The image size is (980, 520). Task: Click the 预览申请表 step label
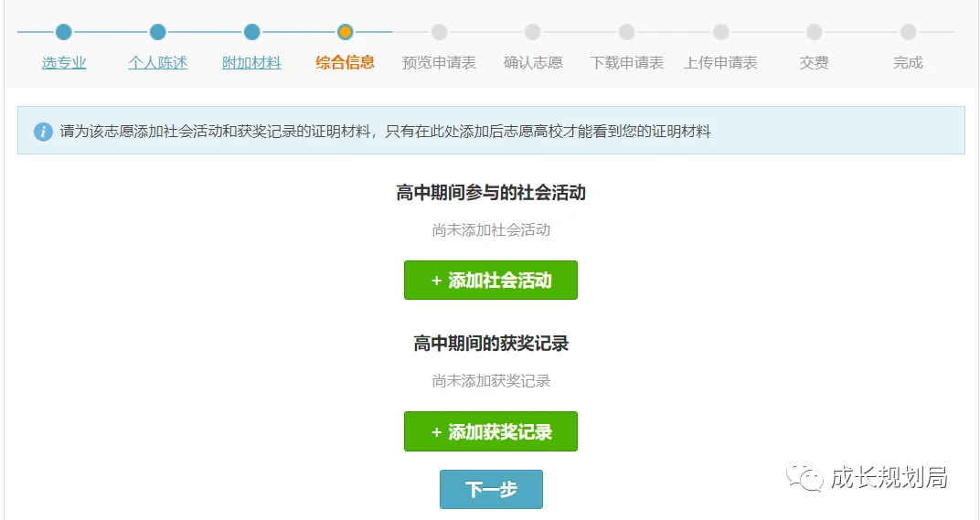[x=440, y=62]
